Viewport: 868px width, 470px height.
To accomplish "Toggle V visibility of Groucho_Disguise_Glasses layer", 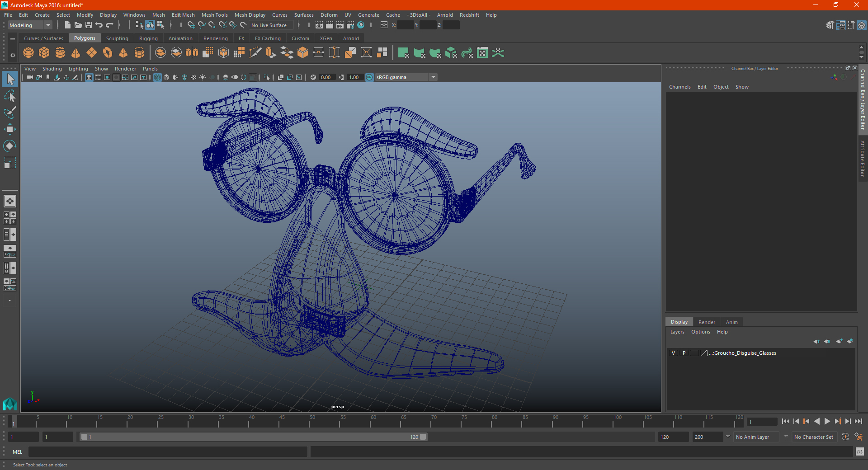I will click(x=673, y=353).
